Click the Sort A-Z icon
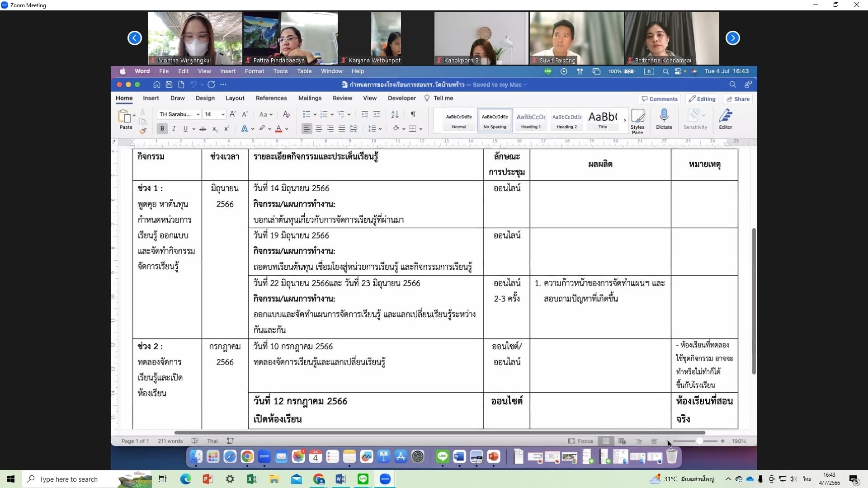Image resolution: width=868 pixels, height=488 pixels. pos(395,114)
